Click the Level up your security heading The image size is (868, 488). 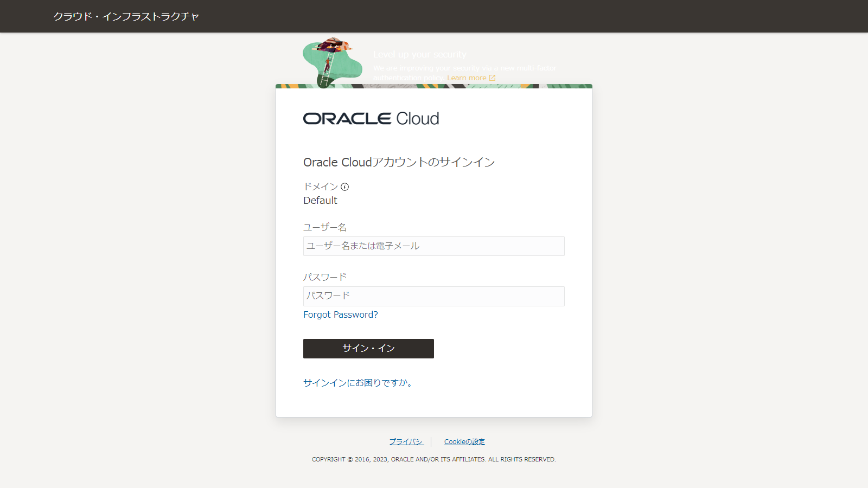pyautogui.click(x=420, y=54)
